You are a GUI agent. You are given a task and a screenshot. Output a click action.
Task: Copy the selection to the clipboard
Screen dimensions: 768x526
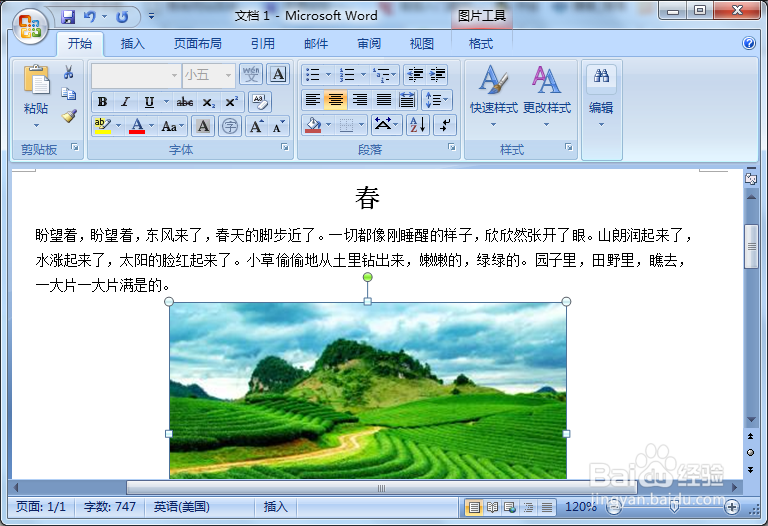(x=69, y=94)
